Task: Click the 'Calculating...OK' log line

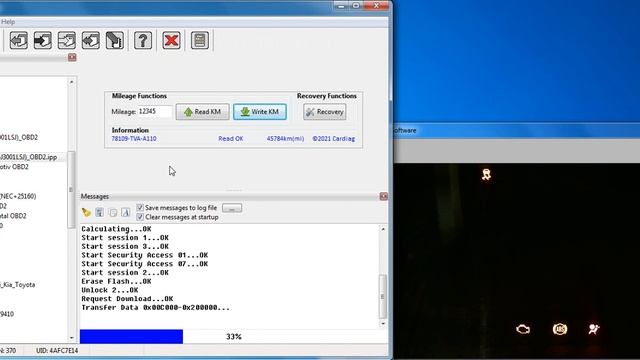Action: (116, 229)
